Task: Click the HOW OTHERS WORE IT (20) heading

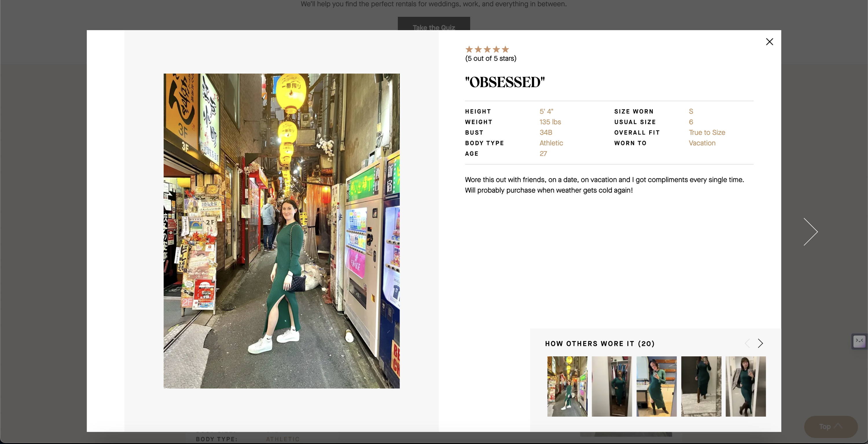Action: click(x=600, y=344)
